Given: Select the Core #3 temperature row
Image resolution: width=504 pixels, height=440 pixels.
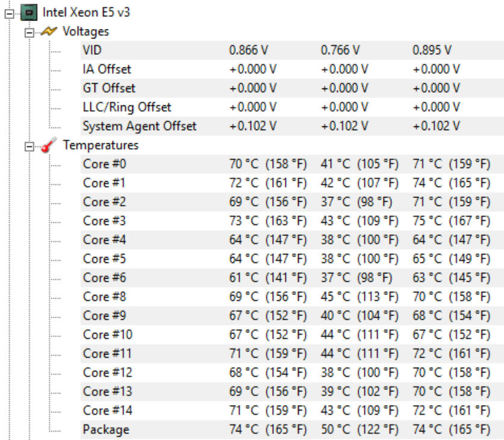Looking at the screenshot, I should [x=292, y=221].
